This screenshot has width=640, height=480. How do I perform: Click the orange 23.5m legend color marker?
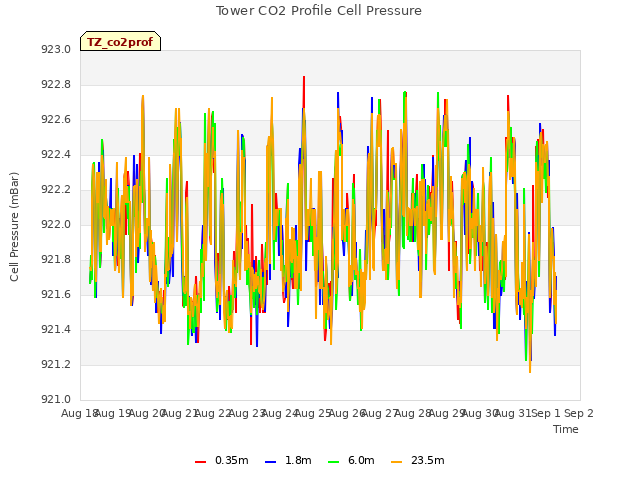396,462
